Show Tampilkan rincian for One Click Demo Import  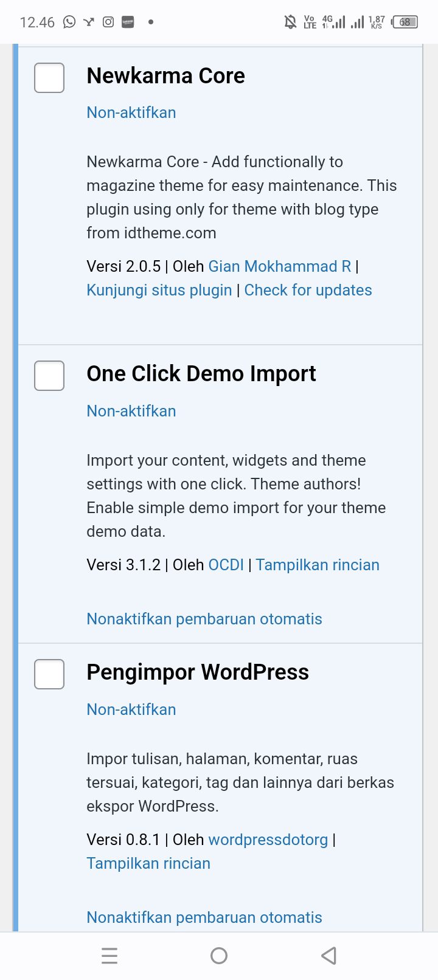tap(318, 565)
